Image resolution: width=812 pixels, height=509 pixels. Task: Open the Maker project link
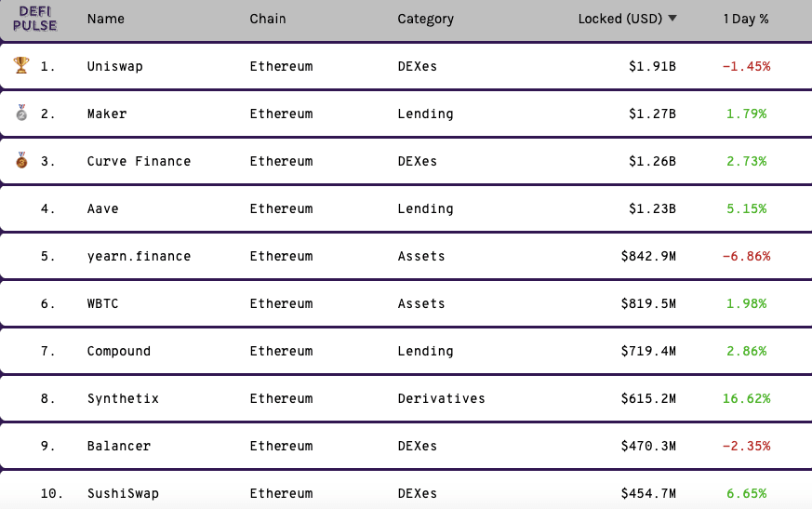click(x=107, y=114)
